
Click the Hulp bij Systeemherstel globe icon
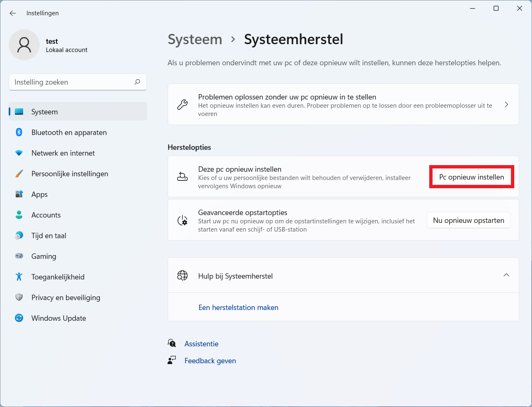click(182, 275)
